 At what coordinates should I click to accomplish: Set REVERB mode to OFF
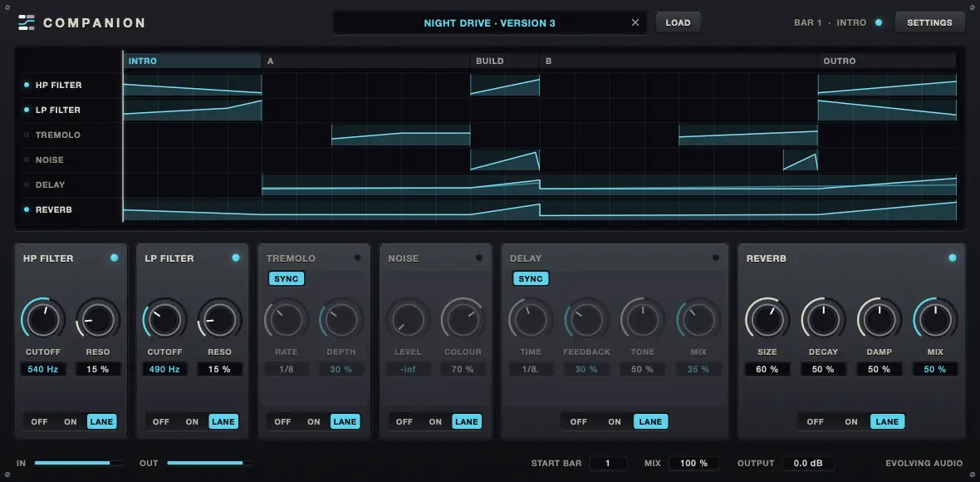click(x=815, y=422)
